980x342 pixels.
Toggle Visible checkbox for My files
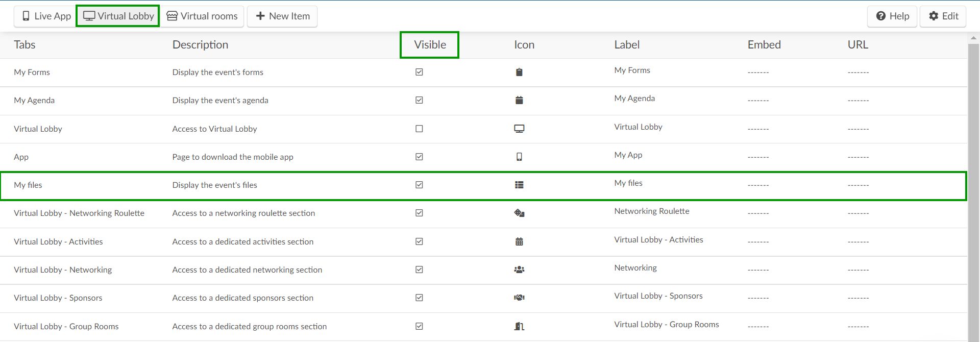click(x=419, y=185)
